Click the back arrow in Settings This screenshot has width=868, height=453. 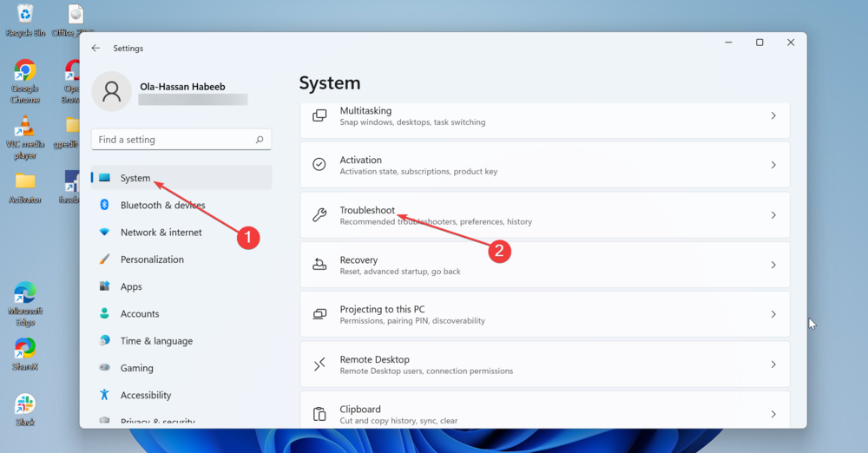point(95,49)
